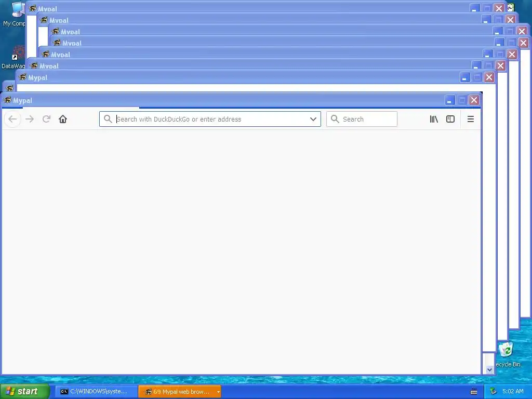Minimize the Mypal window directly behind the front one
The height and width of the screenshot is (399, 532).
pos(465,77)
